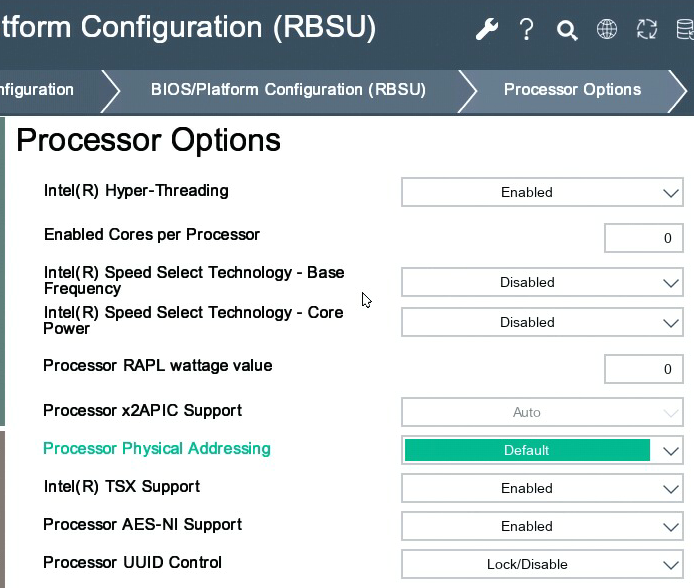This screenshot has width=694, height=588.
Task: Open language selection globe icon
Action: pyautogui.click(x=607, y=29)
